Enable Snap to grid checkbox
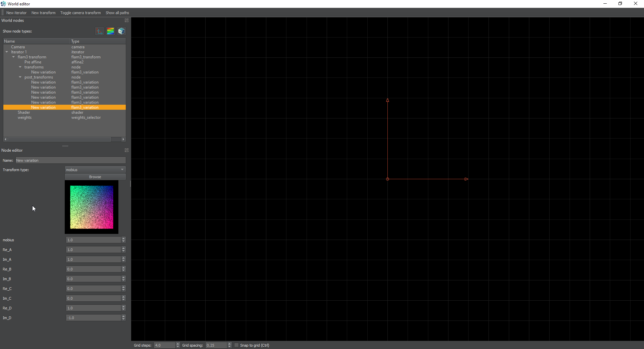The image size is (644, 349). point(236,345)
